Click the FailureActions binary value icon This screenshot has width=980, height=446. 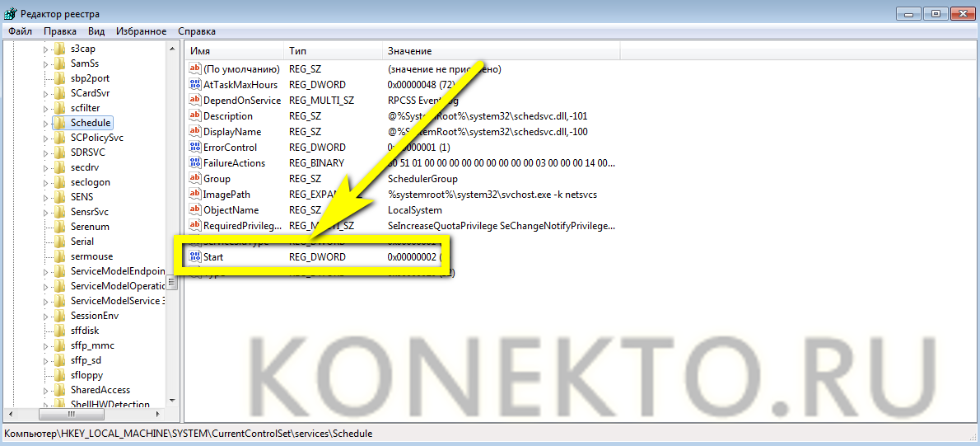point(195,163)
